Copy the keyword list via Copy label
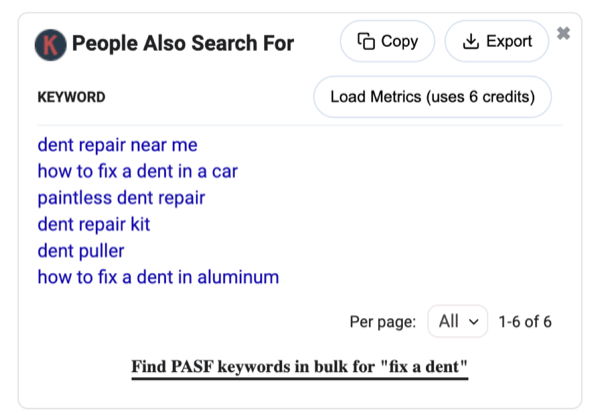This screenshot has width=600, height=420. click(x=399, y=41)
